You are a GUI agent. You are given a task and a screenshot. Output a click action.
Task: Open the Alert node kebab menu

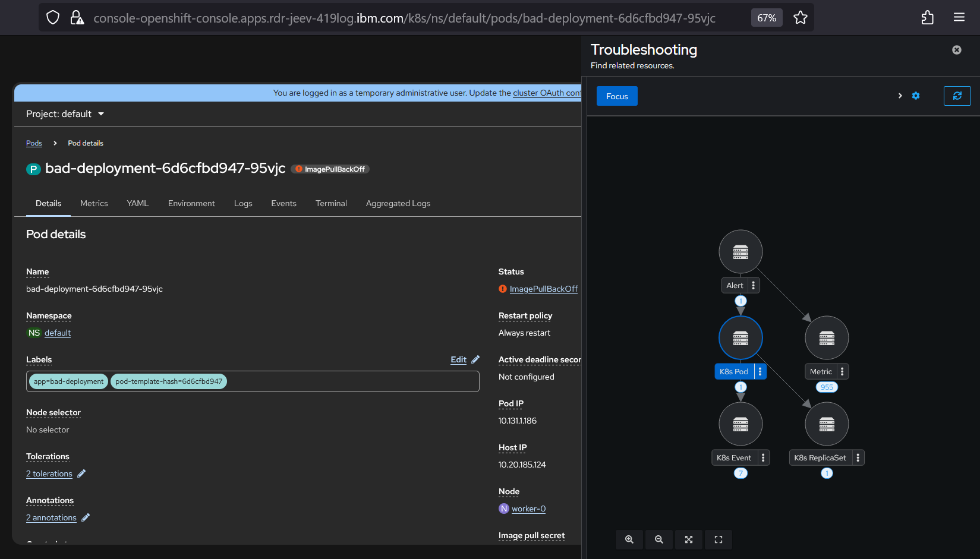click(x=754, y=285)
